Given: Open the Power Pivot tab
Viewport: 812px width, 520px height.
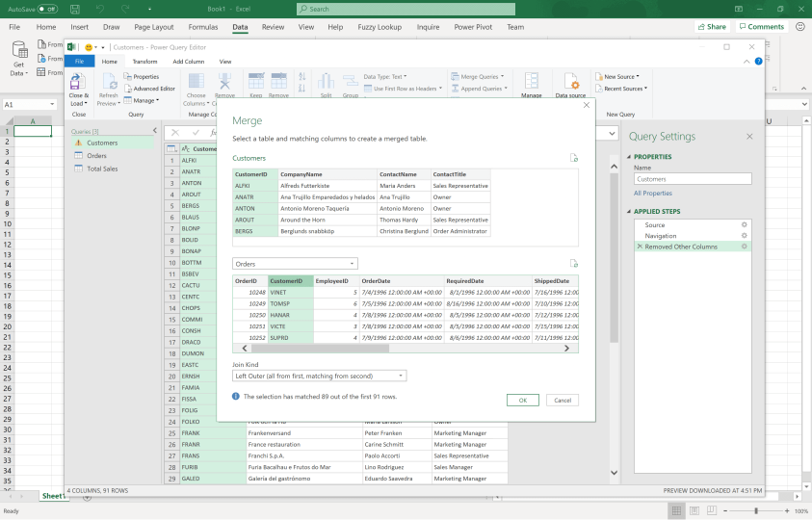Looking at the screenshot, I should click(x=473, y=27).
